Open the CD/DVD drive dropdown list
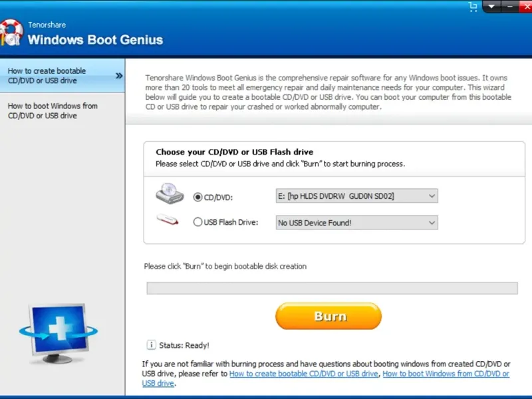This screenshot has height=399, width=532. (357, 196)
